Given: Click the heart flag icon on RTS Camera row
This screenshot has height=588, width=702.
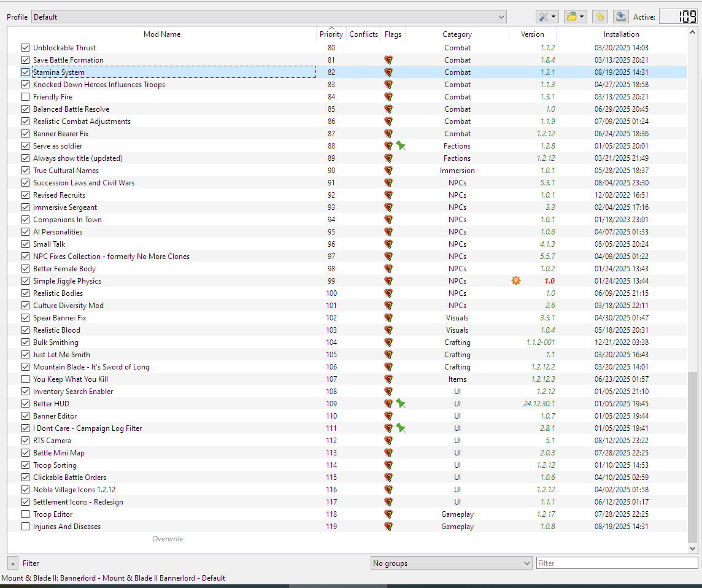Looking at the screenshot, I should [388, 441].
